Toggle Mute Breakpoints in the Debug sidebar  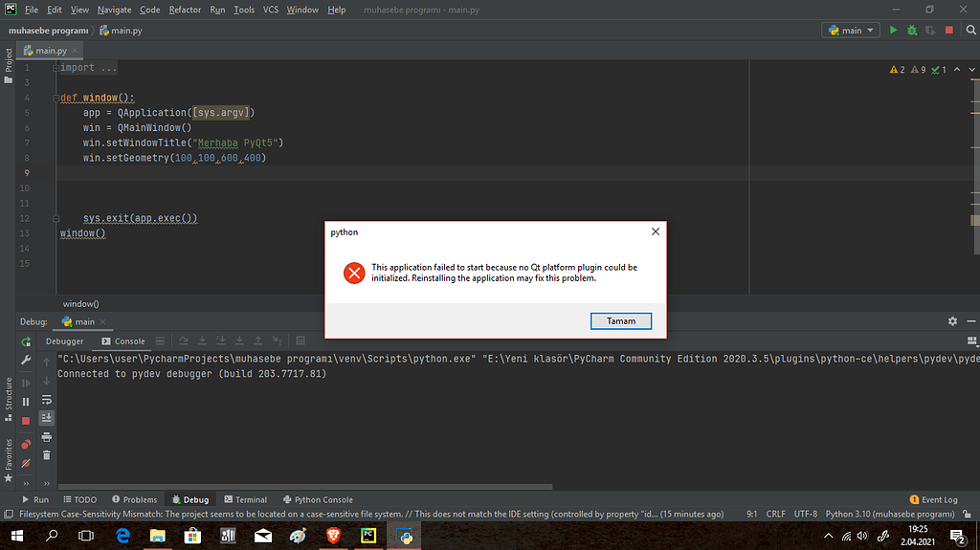click(x=26, y=463)
